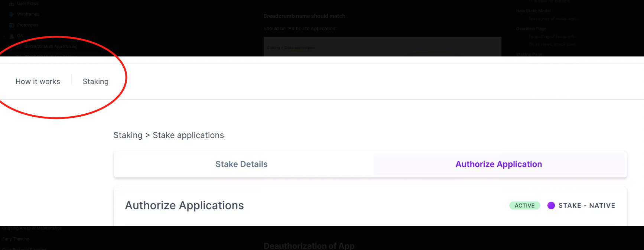Image resolution: width=644 pixels, height=250 pixels.
Task: Click the Prototypes sidebar icon
Action: coord(11,25)
